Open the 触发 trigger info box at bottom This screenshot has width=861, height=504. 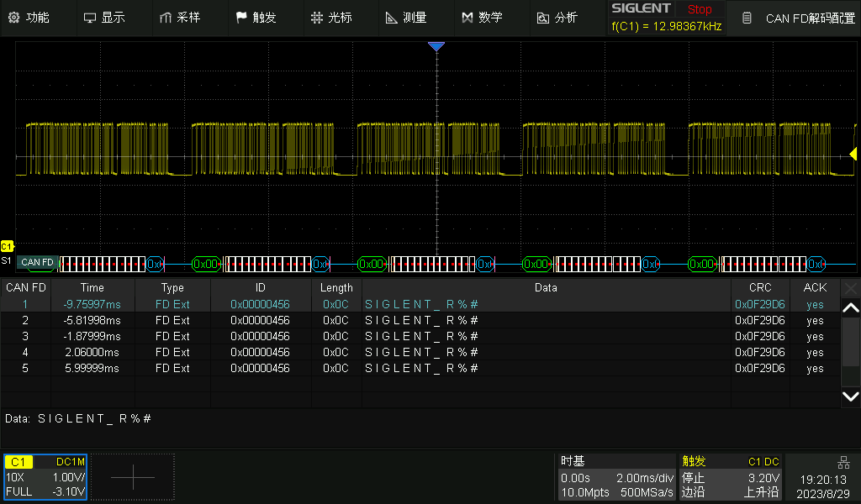[x=731, y=476]
